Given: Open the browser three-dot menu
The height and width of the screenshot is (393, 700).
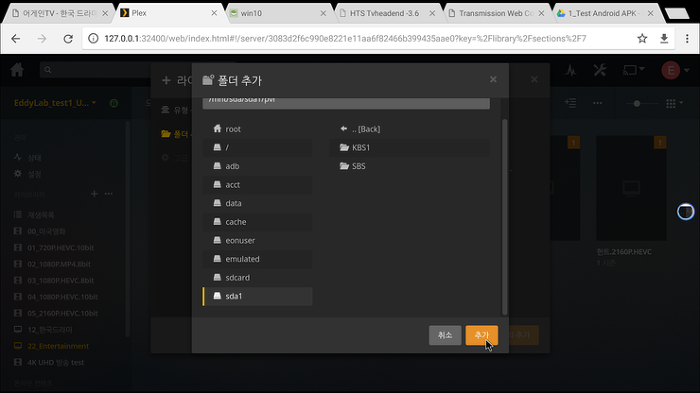Looking at the screenshot, I should coord(687,38).
